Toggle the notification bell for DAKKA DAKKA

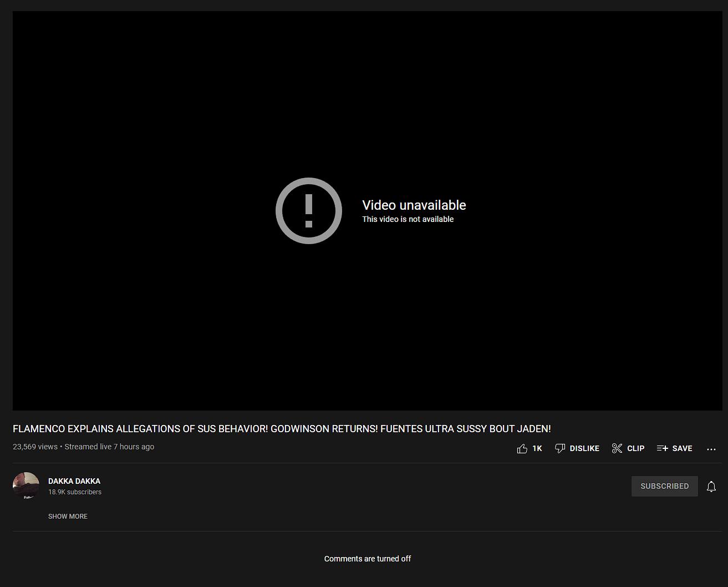(x=711, y=487)
